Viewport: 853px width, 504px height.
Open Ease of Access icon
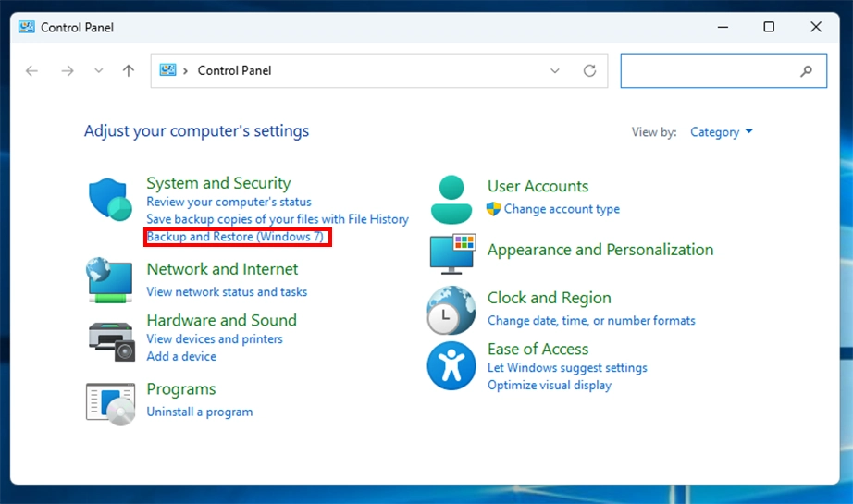click(x=451, y=365)
